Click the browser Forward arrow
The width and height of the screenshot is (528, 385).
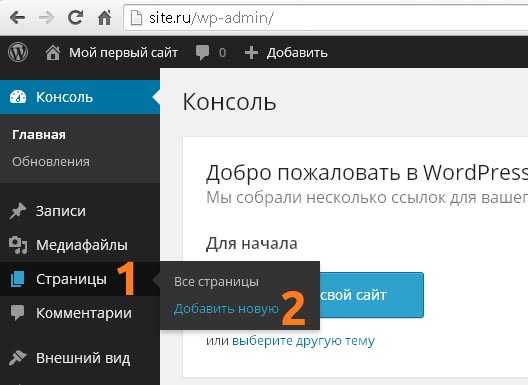coord(46,18)
